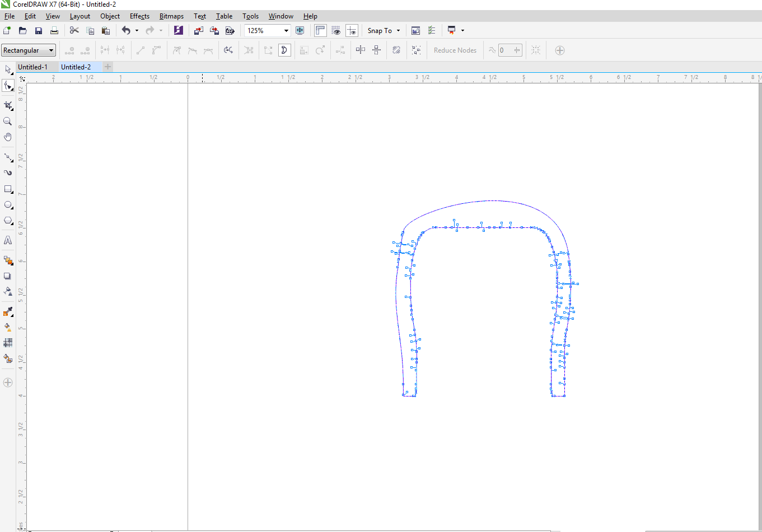Select the Pick tool
The width and height of the screenshot is (762, 532).
click(x=8, y=69)
